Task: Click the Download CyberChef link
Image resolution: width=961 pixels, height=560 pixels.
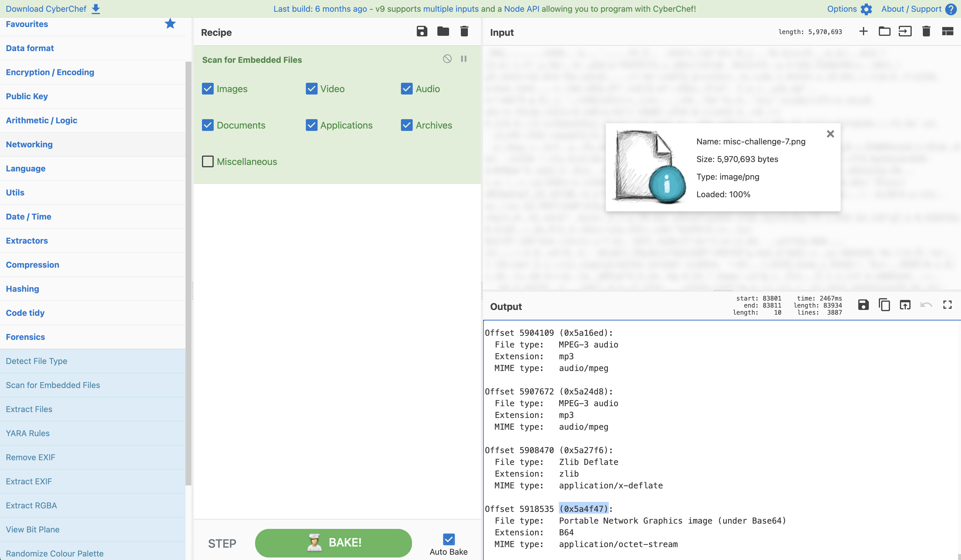Action: coord(46,9)
